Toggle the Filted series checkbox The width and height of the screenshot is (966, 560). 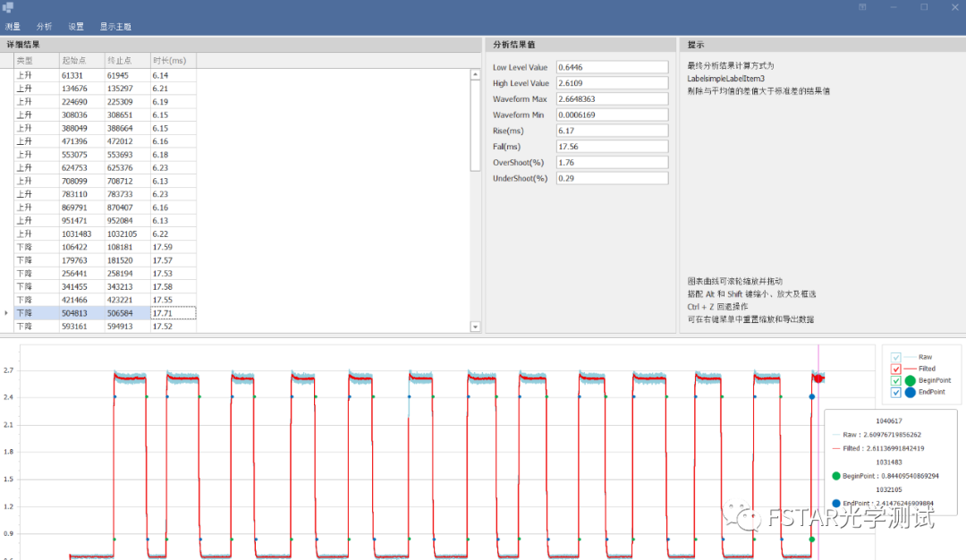pyautogui.click(x=897, y=369)
